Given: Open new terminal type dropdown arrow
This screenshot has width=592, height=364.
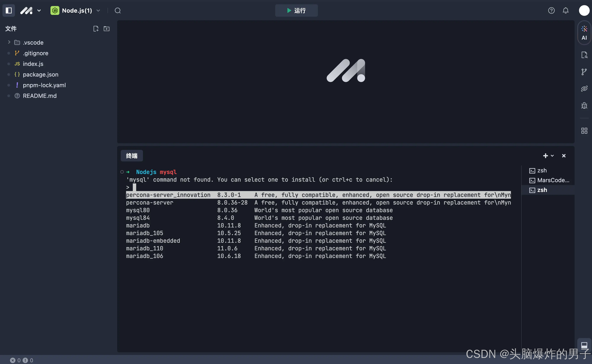Looking at the screenshot, I should coord(552,156).
